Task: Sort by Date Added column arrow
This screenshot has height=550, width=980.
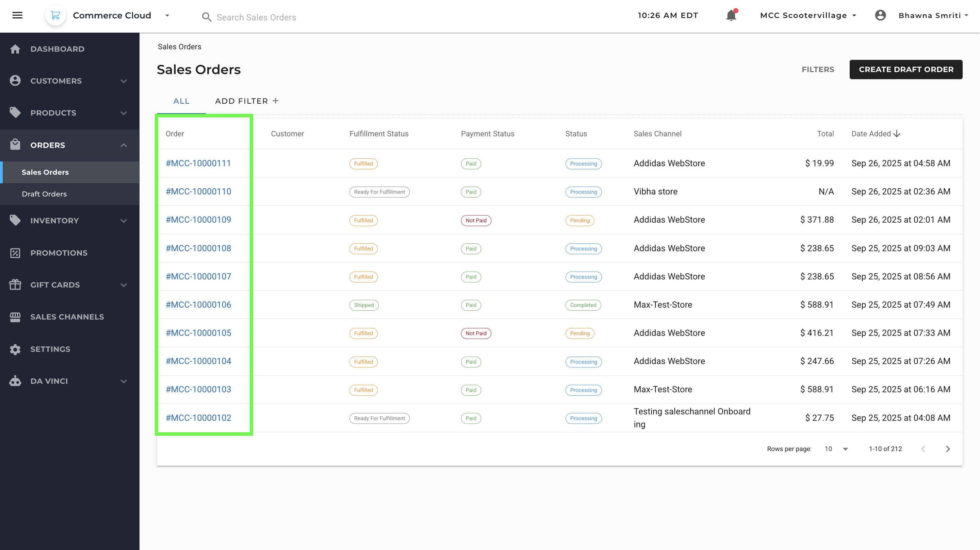Action: tap(897, 134)
